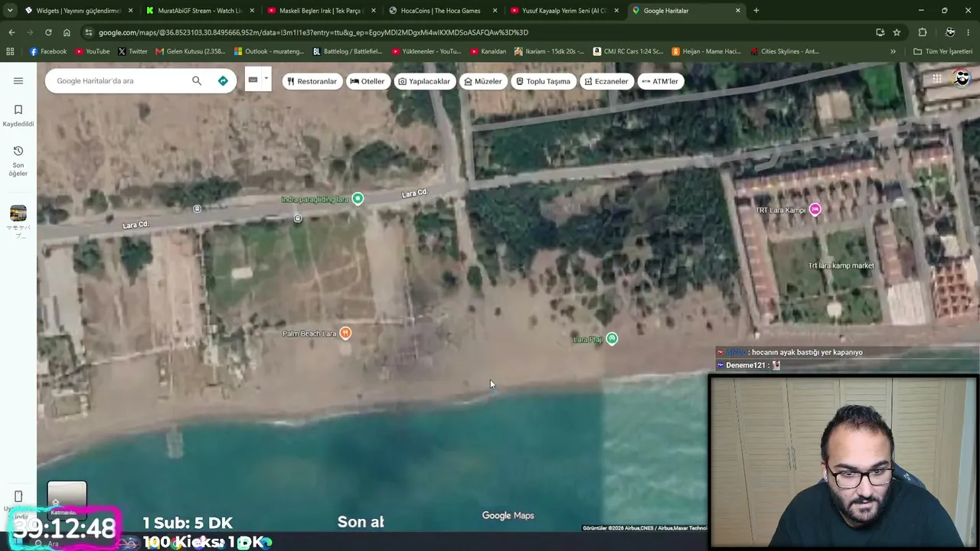Screen dimensions: 980x551
Task: Filter the map by Oteller
Action: 367,81
